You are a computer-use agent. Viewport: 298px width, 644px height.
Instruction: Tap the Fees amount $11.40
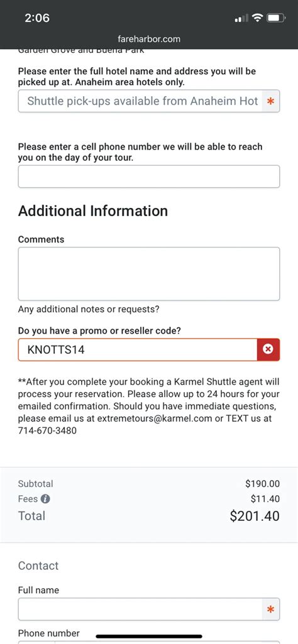(265, 499)
